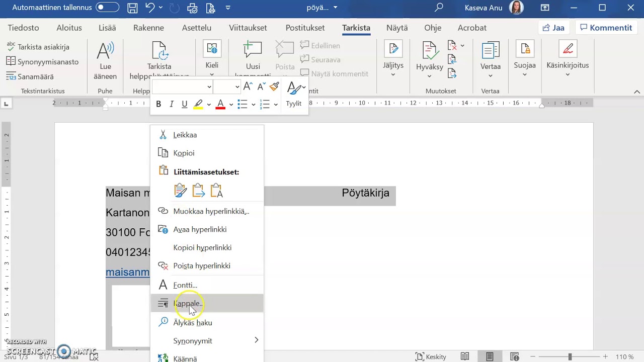This screenshot has height=362, width=644.
Task: Click the Hyväksy accept change icon
Action: tap(429, 50)
